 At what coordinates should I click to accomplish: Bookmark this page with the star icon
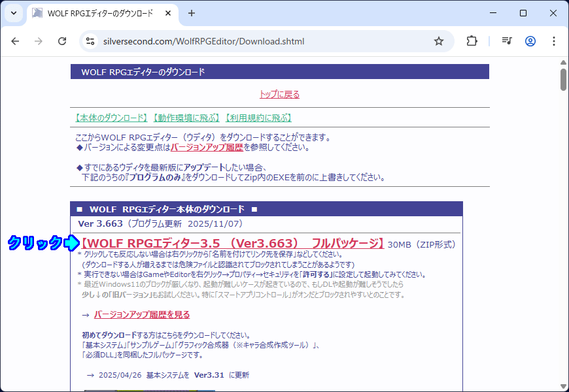(x=439, y=41)
